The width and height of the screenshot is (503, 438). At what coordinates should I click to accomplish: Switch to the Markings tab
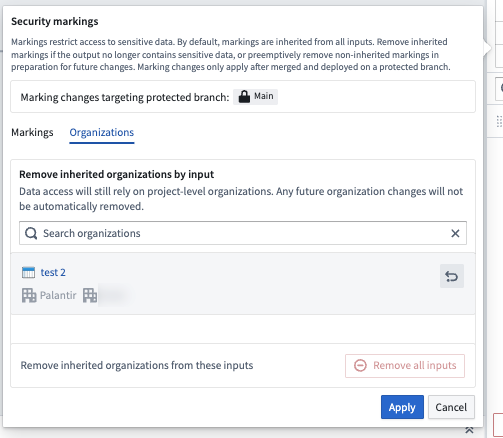click(32, 132)
